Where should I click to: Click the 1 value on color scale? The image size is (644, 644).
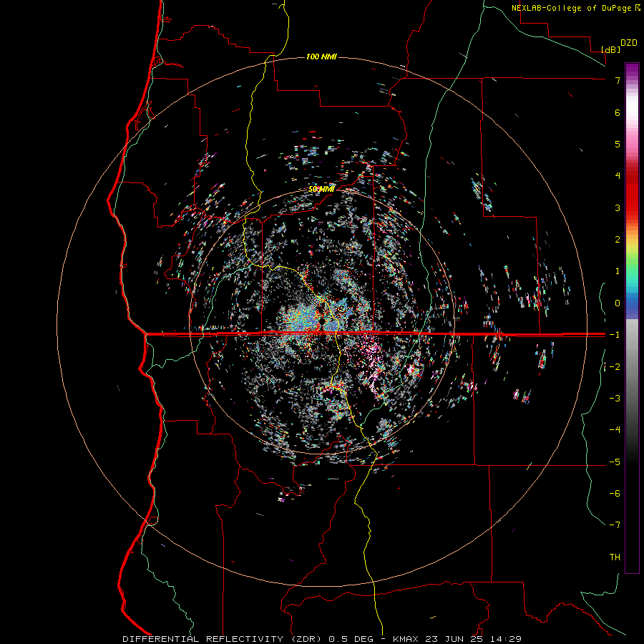[x=618, y=271]
